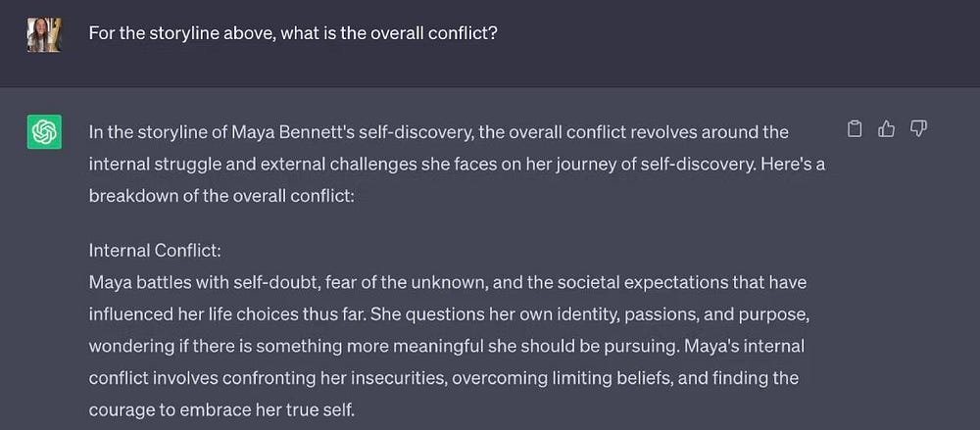Click the "Internal Conflict:" heading
The width and height of the screenshot is (980, 430).
(155, 251)
